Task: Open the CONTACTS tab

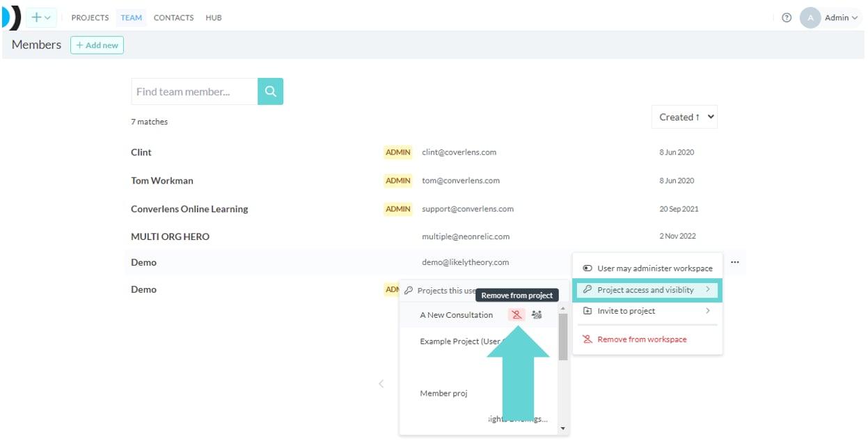Action: (173, 17)
